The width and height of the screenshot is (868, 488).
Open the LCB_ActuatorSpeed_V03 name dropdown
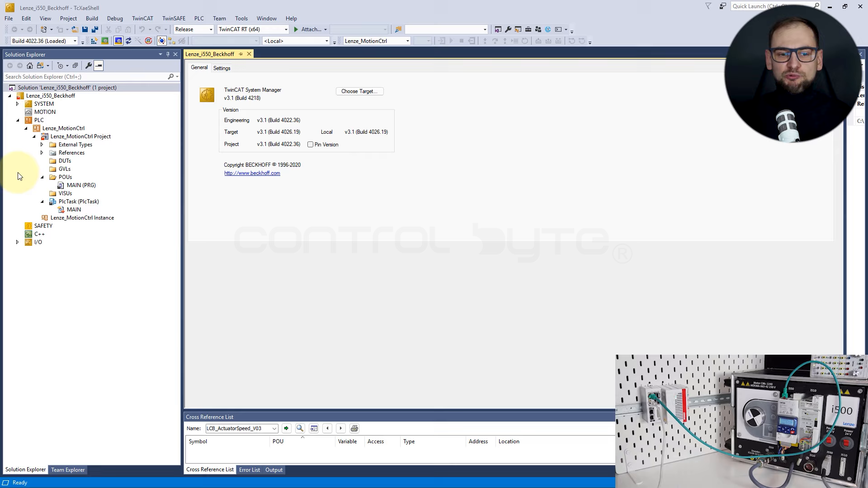(x=274, y=428)
